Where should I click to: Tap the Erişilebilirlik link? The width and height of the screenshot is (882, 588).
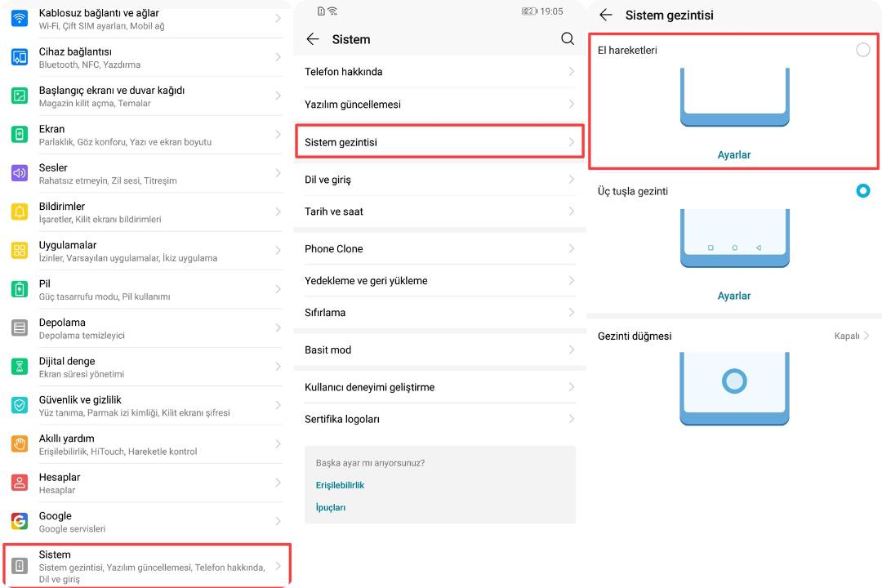340,485
